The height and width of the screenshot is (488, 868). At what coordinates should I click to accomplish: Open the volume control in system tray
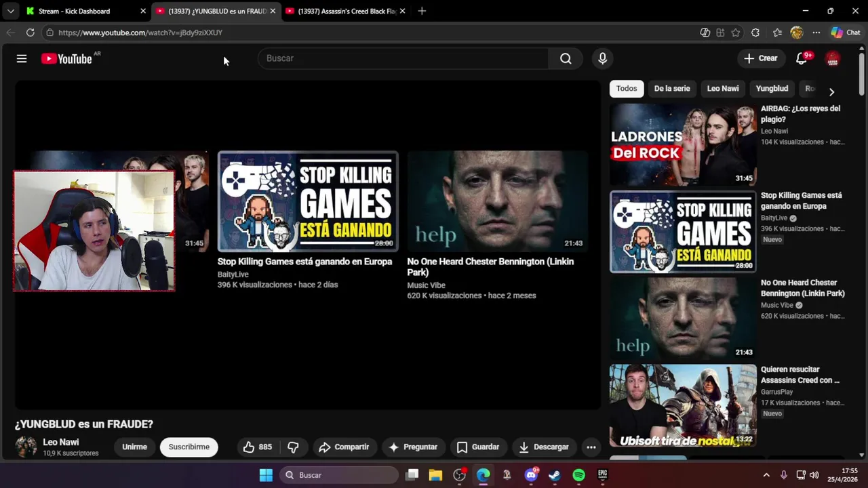pyautogui.click(x=814, y=475)
